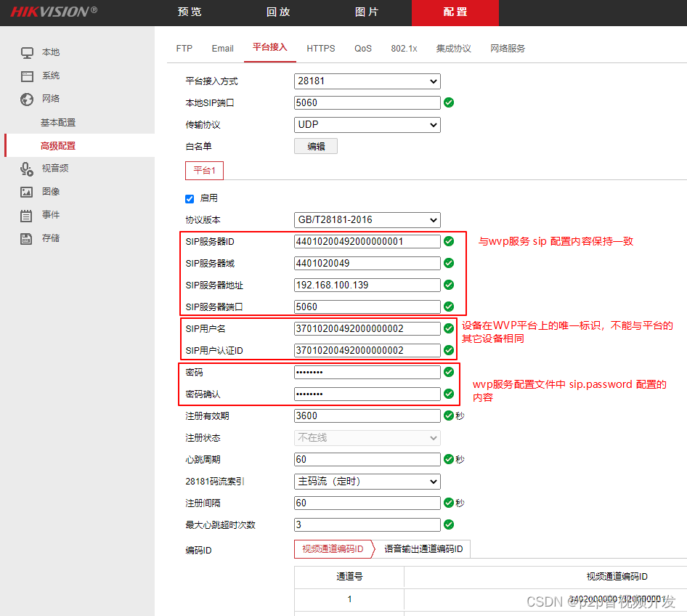Switch to the HTTPS tab
687x616 pixels.
320,48
